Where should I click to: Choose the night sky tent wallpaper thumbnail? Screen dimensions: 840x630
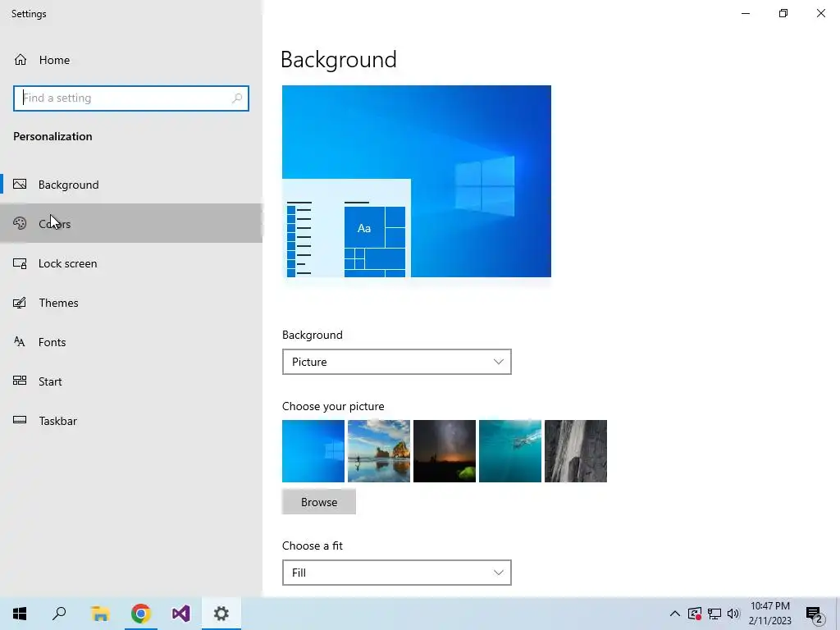[x=445, y=451]
